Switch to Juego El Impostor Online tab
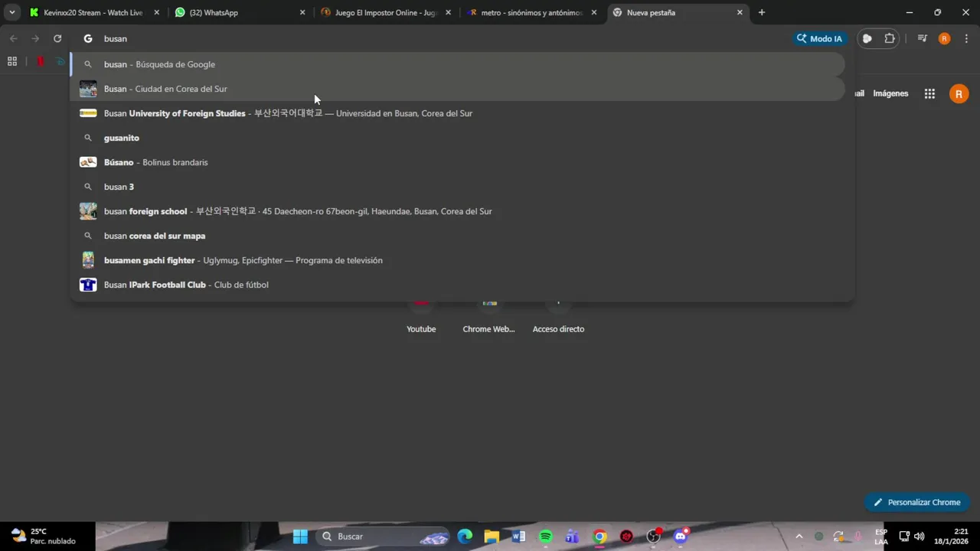This screenshot has width=980, height=551. (385, 12)
